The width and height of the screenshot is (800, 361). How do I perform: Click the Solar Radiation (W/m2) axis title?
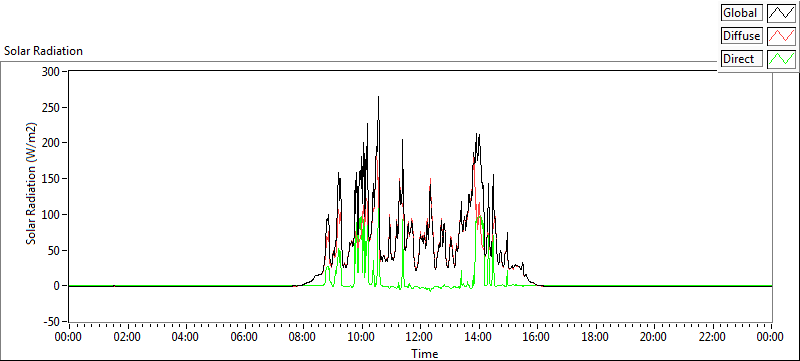tap(32, 184)
